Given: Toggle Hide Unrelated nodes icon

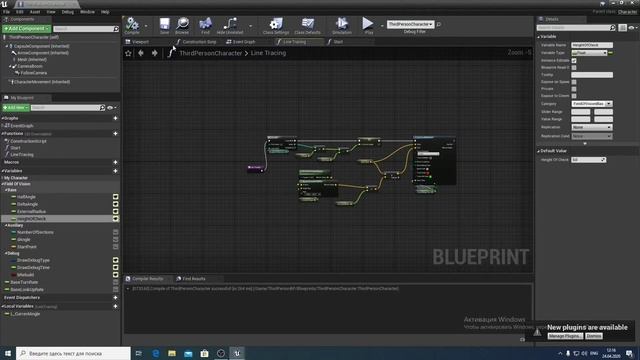Looking at the screenshot, I should click(230, 25).
